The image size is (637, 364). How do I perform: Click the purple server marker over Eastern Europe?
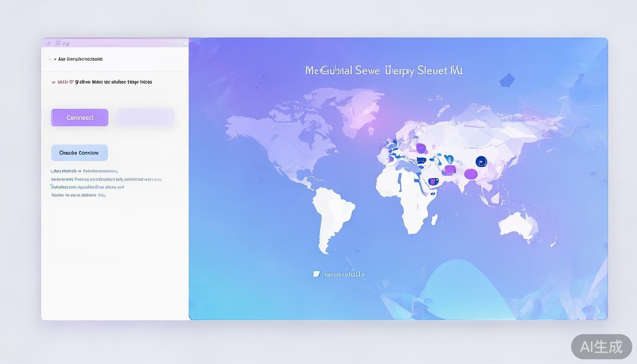point(421,149)
